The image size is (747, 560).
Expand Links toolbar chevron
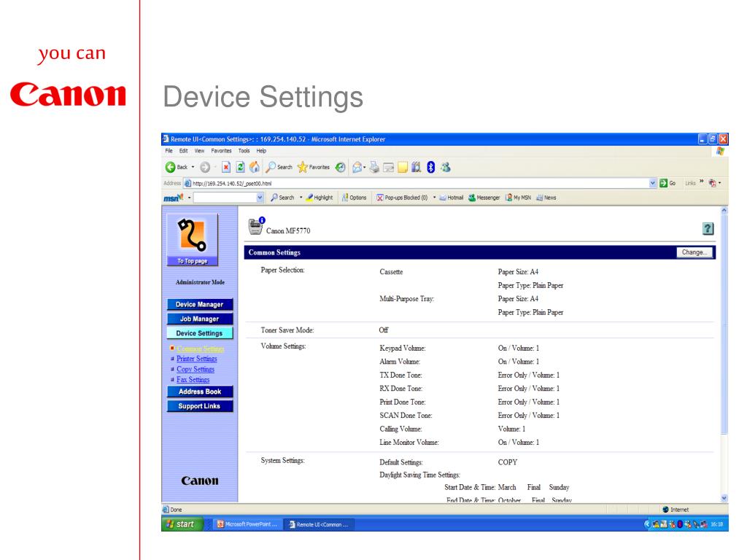click(701, 182)
